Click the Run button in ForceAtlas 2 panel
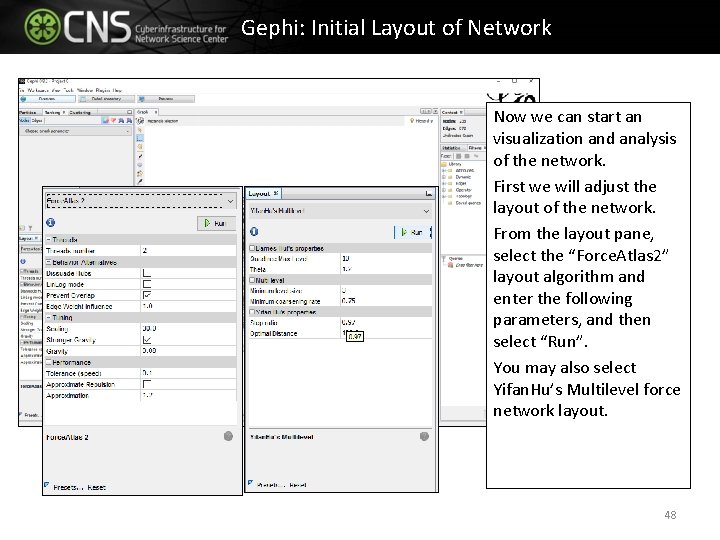This screenshot has width=720, height=540. click(216, 223)
